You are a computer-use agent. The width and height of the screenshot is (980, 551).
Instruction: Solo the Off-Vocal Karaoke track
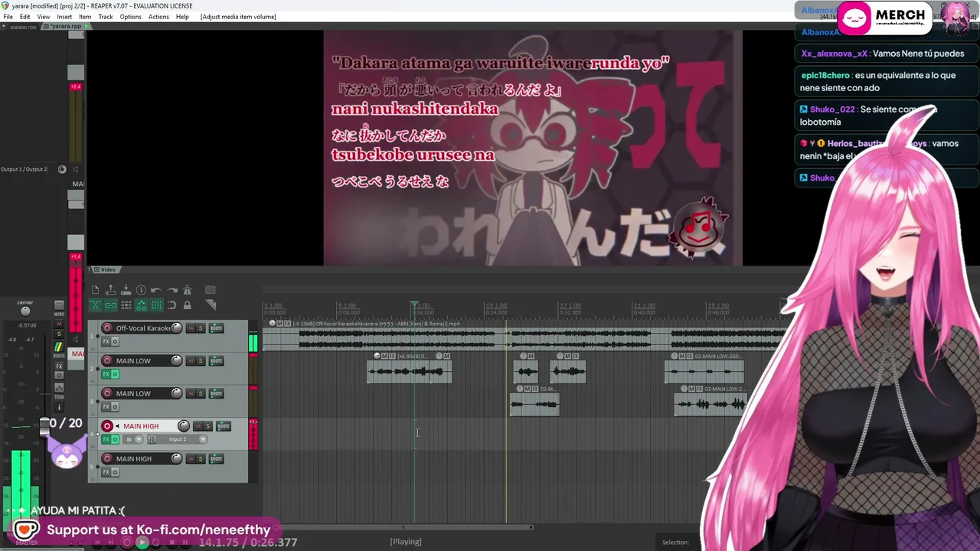click(201, 328)
